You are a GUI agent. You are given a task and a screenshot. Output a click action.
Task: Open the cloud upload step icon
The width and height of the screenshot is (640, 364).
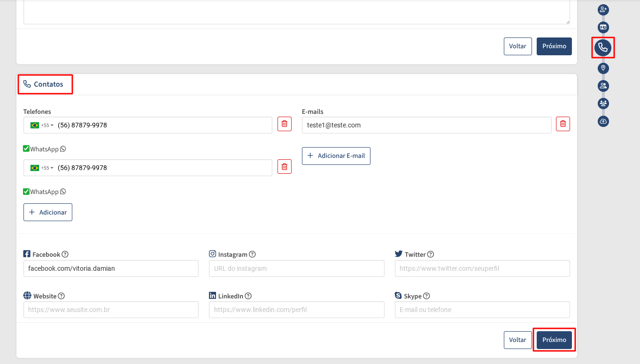(x=603, y=121)
